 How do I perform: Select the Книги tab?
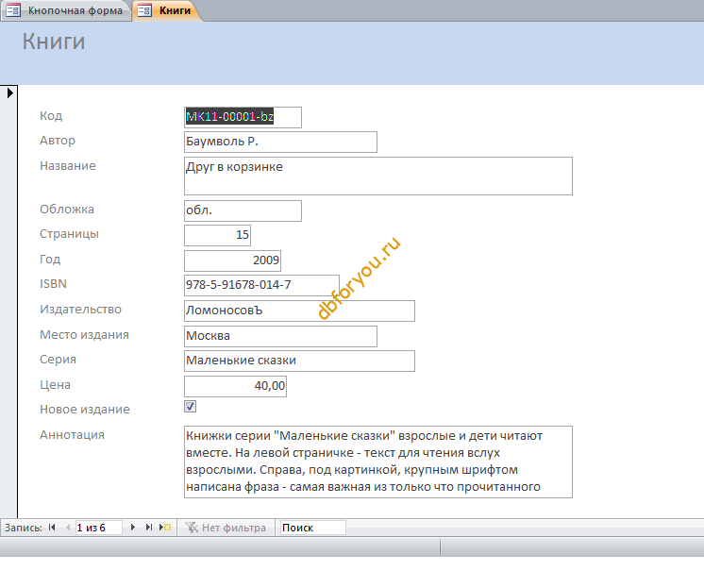[166, 10]
